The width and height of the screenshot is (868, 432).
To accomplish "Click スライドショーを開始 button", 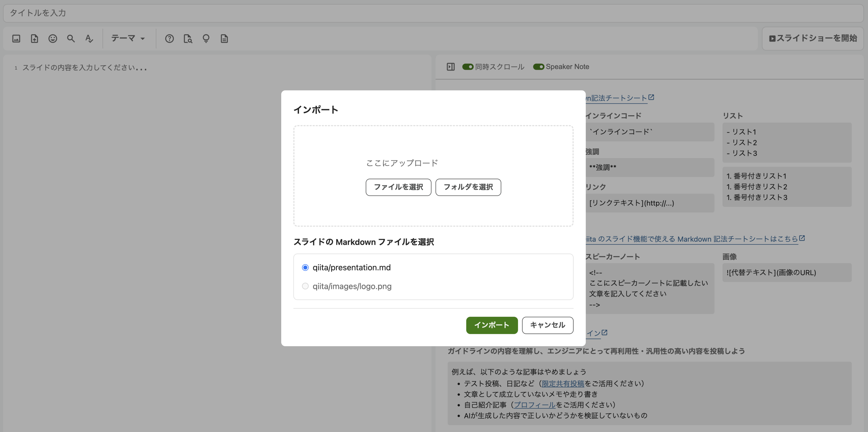I will [813, 38].
